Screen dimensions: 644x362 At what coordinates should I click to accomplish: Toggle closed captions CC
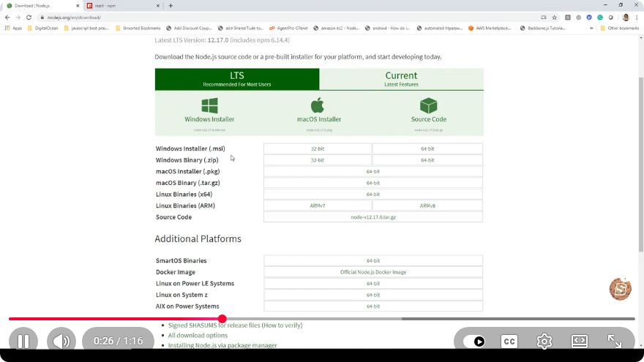509,341
